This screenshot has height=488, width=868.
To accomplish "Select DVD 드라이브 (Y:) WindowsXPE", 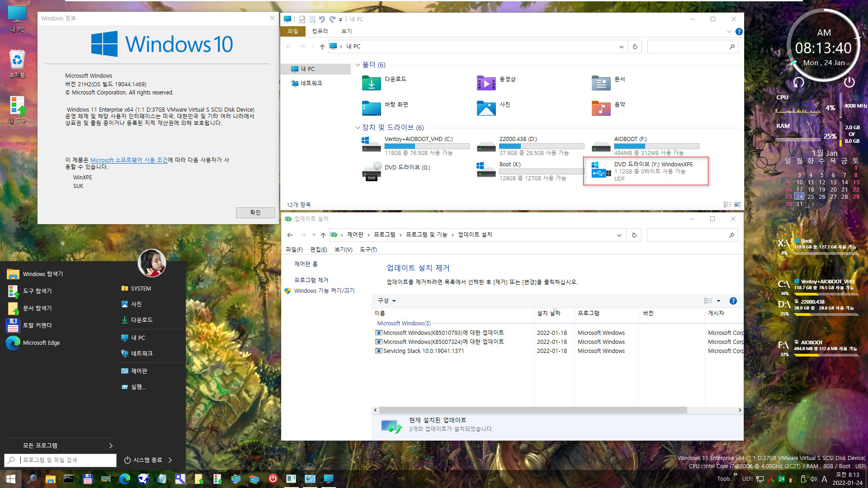I will click(646, 171).
